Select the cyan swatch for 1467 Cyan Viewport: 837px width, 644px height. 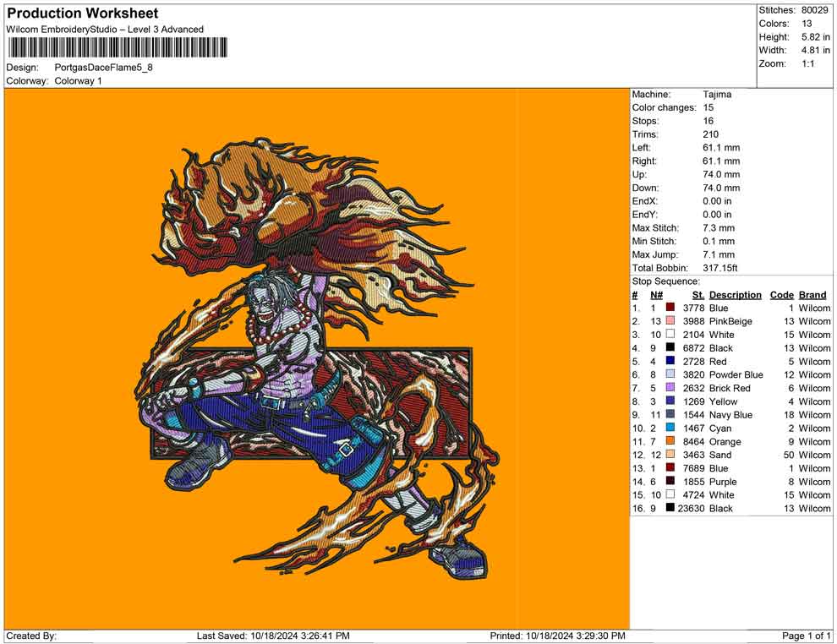point(670,428)
